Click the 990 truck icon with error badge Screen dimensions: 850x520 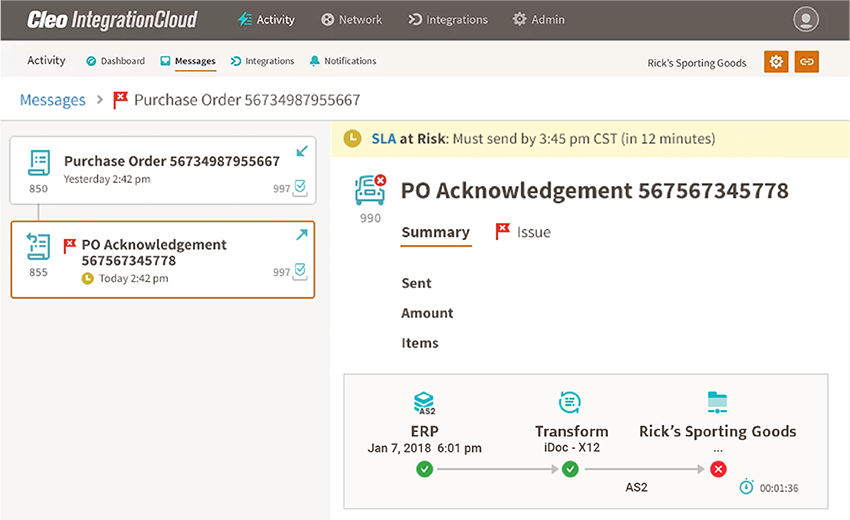[x=370, y=190]
